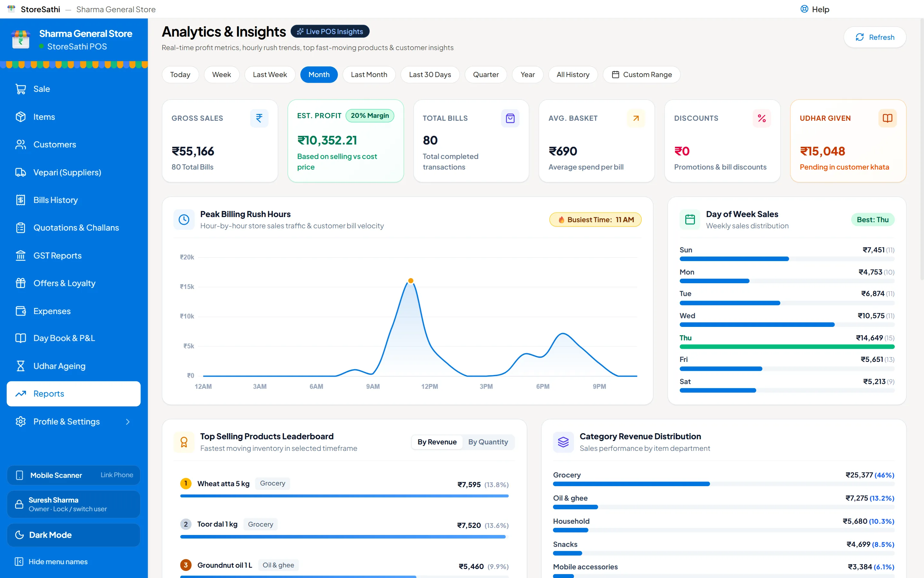Click layers icon beside Category Revenue Distribution

[563, 442]
